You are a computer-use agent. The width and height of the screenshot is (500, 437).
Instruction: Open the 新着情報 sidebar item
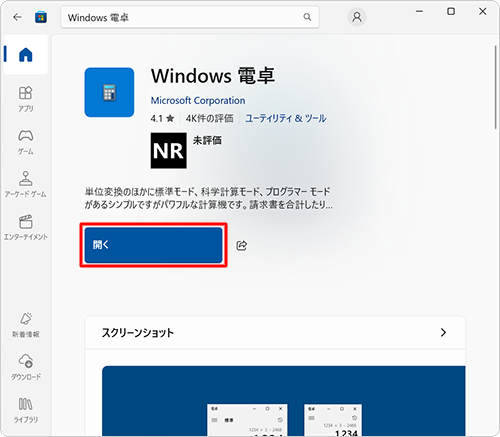pos(26,325)
